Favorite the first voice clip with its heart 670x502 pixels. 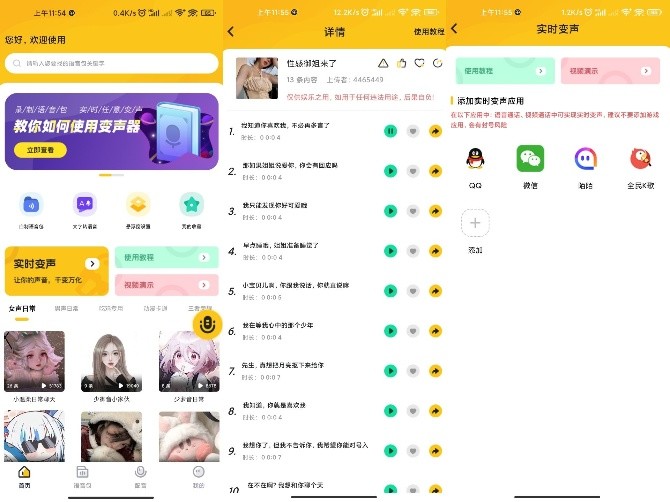[413, 131]
